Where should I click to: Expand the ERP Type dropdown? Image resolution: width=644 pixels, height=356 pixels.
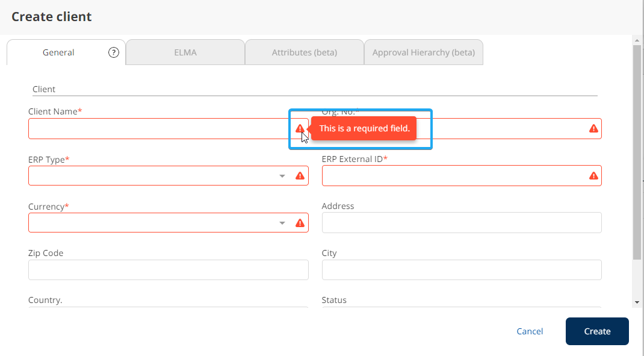click(x=282, y=176)
